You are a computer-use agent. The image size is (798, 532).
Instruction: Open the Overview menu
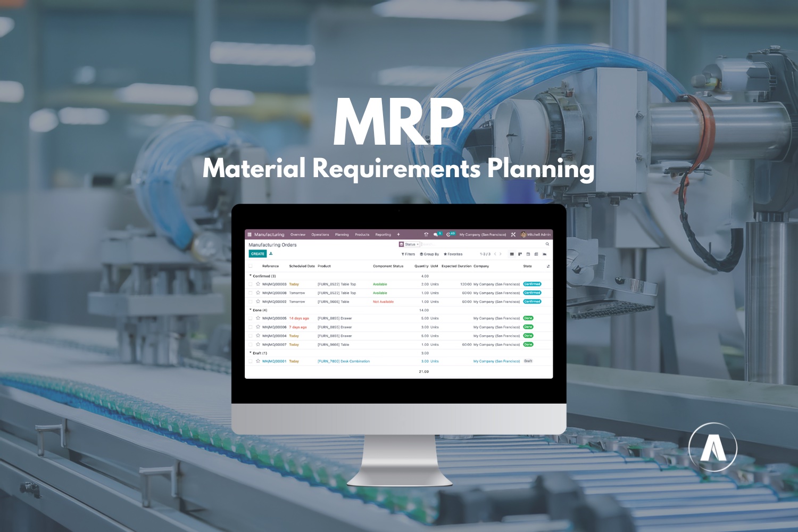pos(298,235)
